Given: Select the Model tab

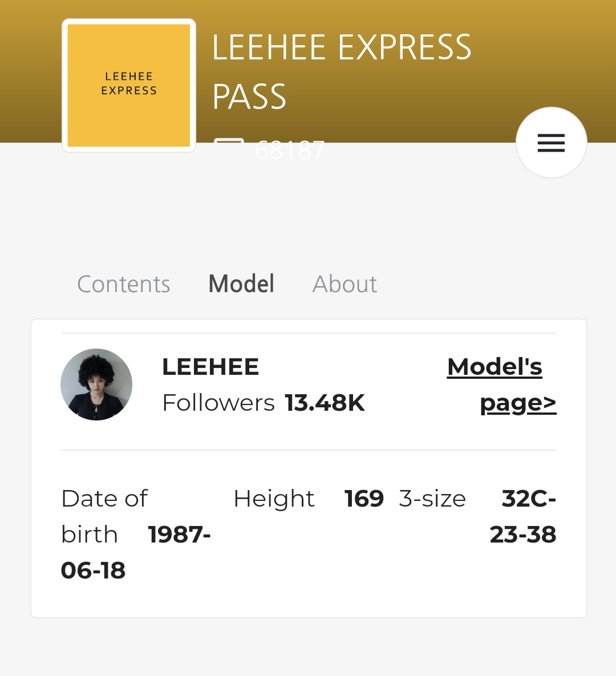Looking at the screenshot, I should [x=241, y=284].
